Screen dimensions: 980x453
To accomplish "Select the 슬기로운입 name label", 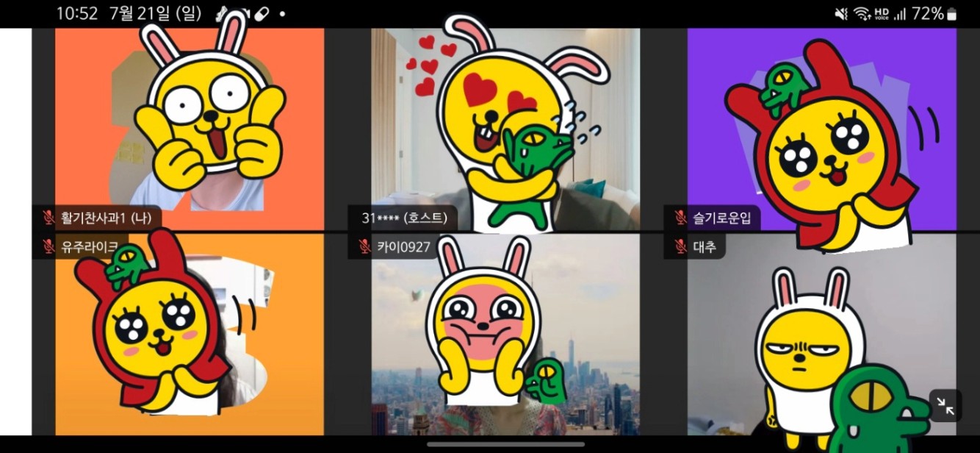I will pyautogui.click(x=722, y=218).
